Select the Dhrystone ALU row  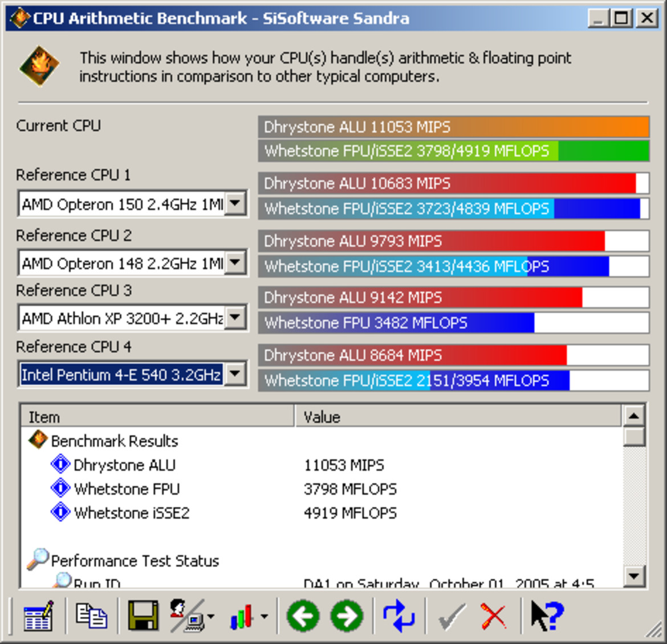tap(321, 464)
